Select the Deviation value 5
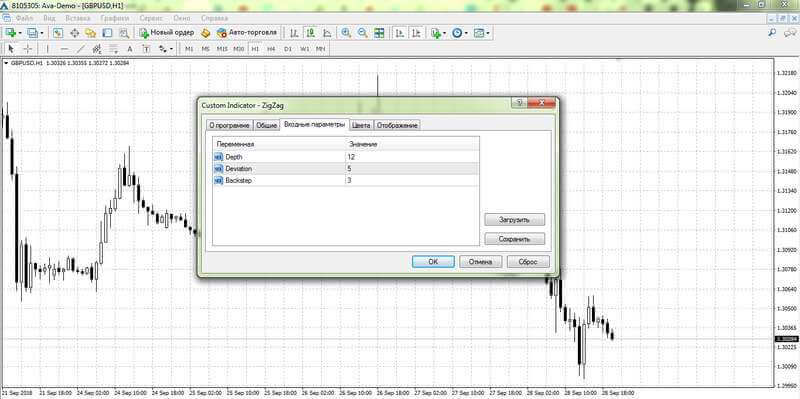The width and height of the screenshot is (800, 399). click(412, 168)
